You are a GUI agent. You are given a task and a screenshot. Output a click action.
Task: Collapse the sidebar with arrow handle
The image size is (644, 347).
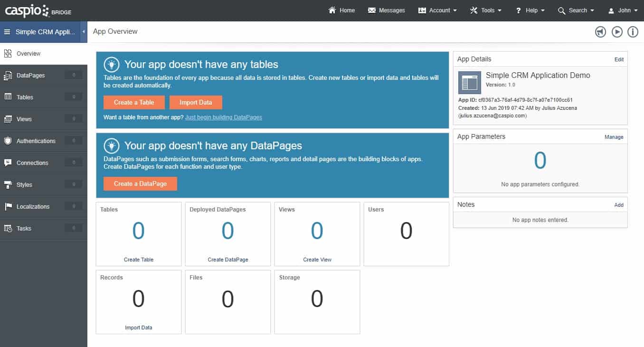[84, 32]
